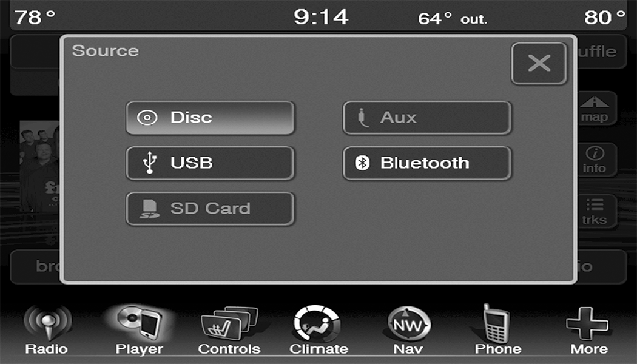Switch source to Bluetooth
Viewport: 637px width, 364px height.
click(427, 163)
